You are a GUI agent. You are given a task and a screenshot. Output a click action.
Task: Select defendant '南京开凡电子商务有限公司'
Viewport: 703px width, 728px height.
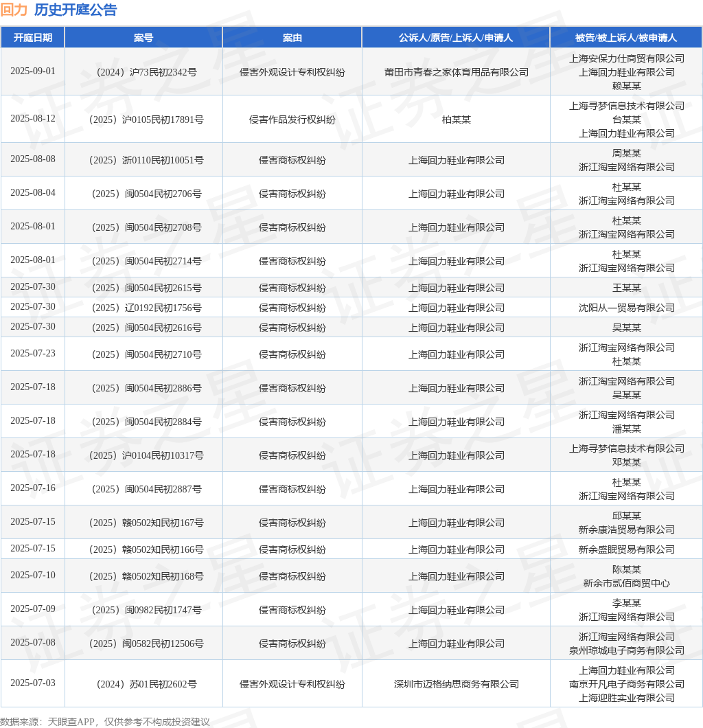[626, 684]
